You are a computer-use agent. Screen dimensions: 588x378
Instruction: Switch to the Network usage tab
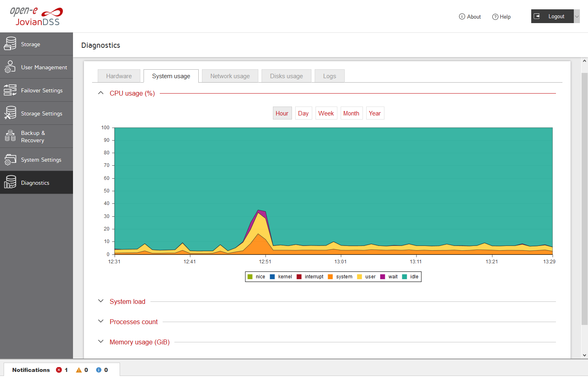tap(230, 76)
